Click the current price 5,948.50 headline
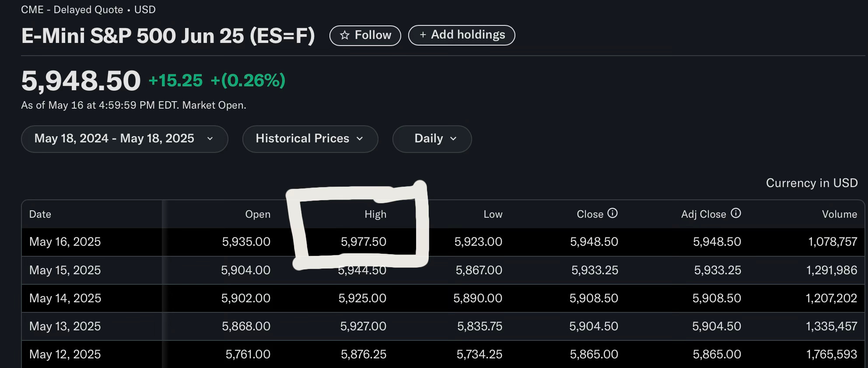The image size is (868, 368). click(x=81, y=81)
